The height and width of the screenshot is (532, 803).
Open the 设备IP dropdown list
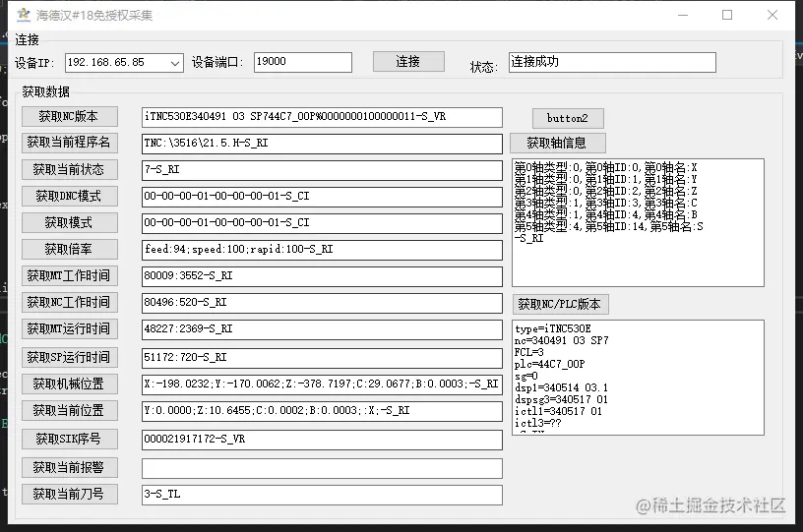coord(174,64)
